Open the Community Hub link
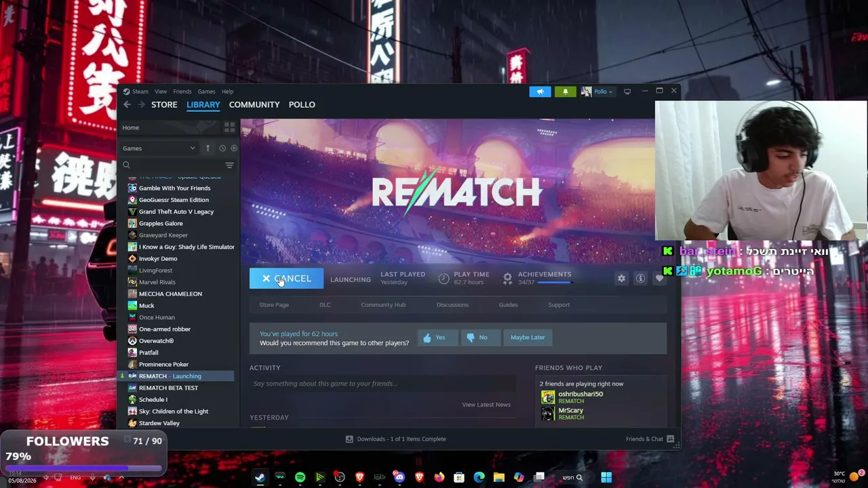This screenshot has height=488, width=868. (383, 305)
